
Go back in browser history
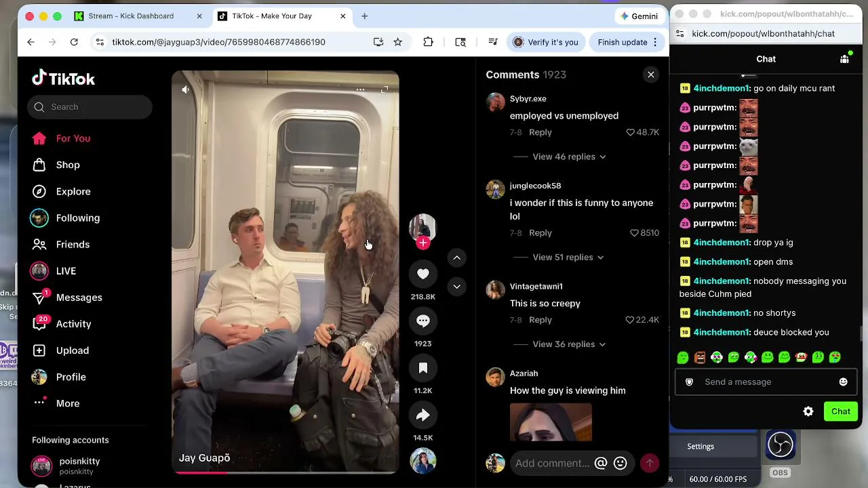click(x=31, y=42)
